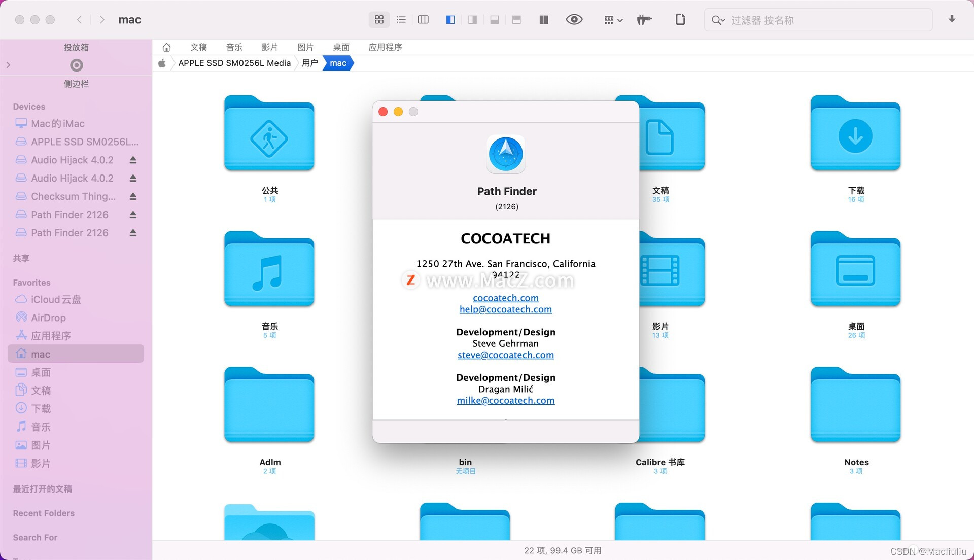Click the Get Info caliper icon

[x=644, y=20]
